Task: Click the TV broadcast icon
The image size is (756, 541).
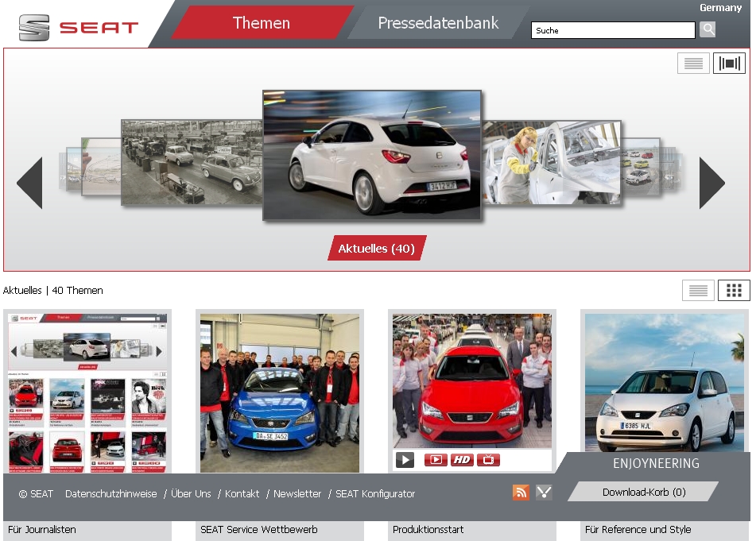Action: coord(488,460)
